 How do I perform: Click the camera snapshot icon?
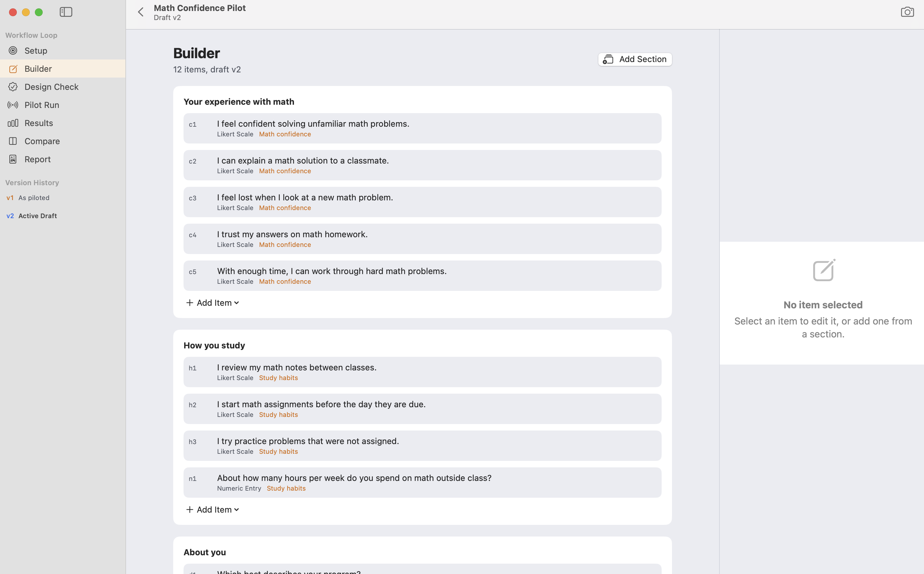[907, 12]
